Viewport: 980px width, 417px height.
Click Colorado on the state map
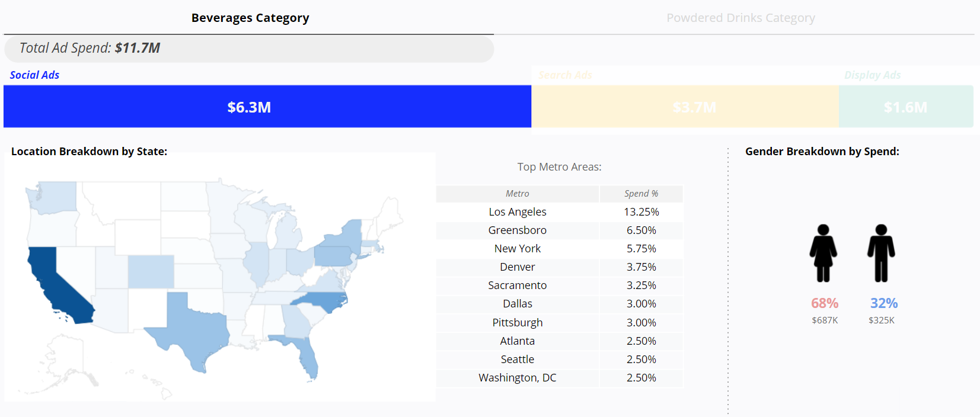[151, 271]
